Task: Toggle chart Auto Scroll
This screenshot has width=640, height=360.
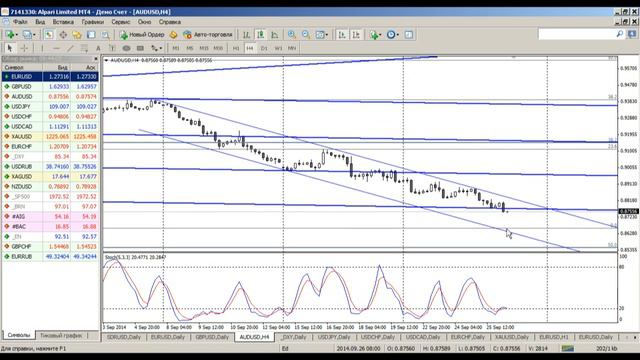Action: 342,35
